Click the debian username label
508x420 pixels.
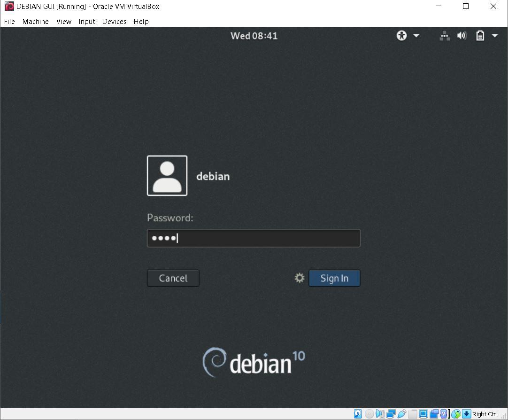tap(213, 176)
